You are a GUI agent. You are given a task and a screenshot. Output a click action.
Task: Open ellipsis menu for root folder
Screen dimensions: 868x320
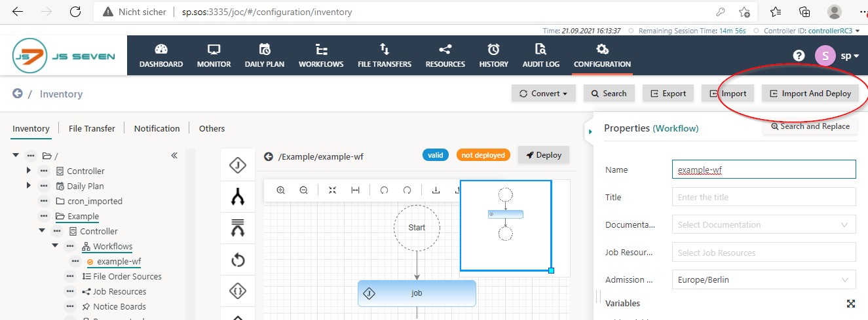[x=31, y=156]
